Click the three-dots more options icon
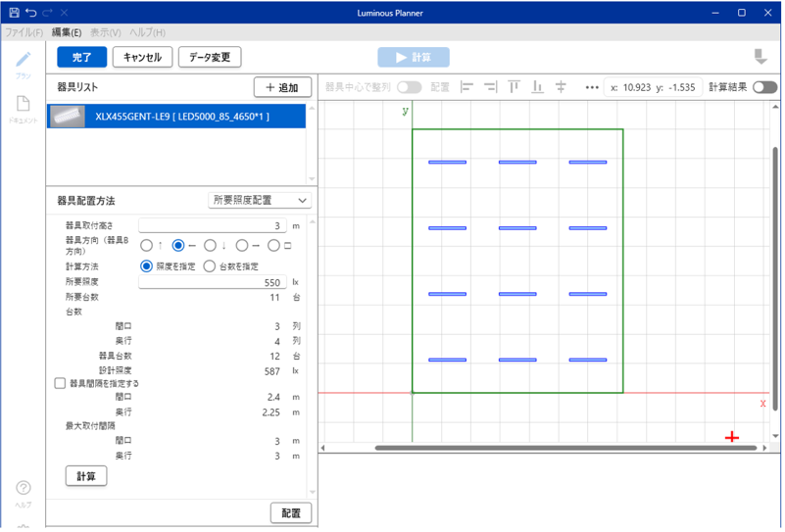The width and height of the screenshot is (785, 532). click(x=591, y=87)
